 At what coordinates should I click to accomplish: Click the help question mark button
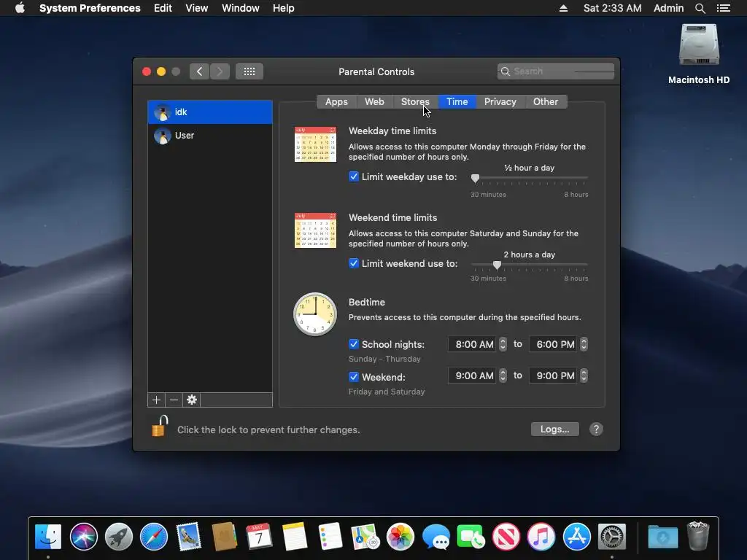click(x=596, y=429)
